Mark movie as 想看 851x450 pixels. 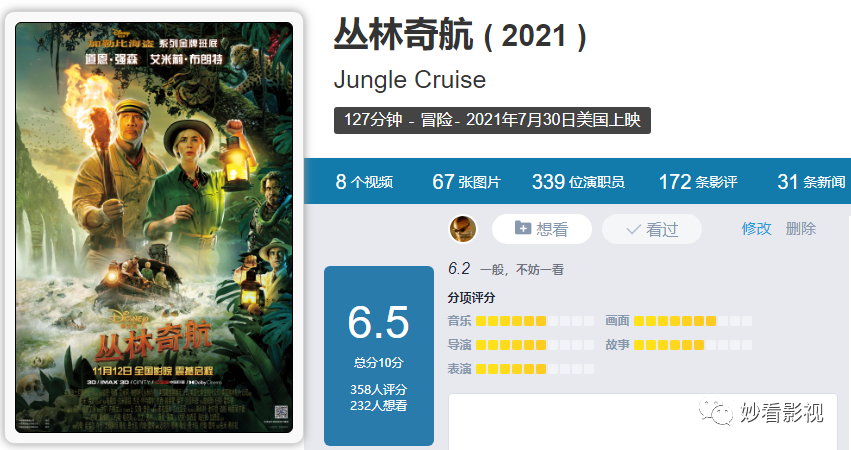coord(542,229)
